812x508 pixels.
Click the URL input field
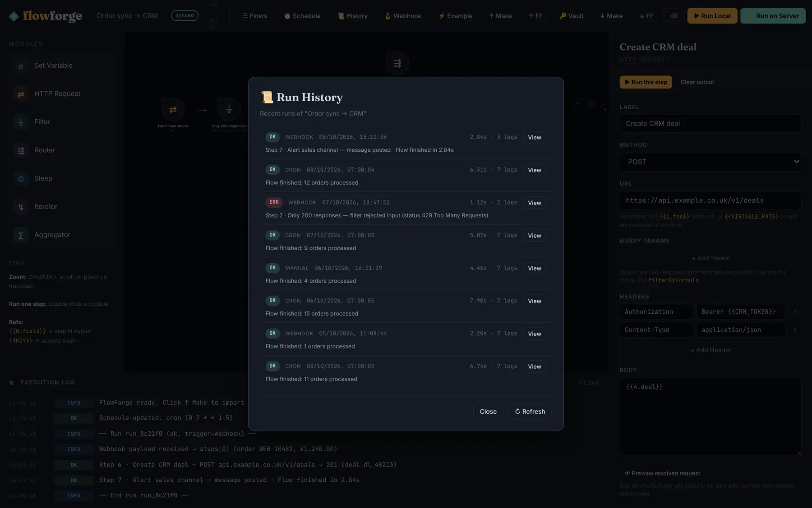pyautogui.click(x=710, y=200)
